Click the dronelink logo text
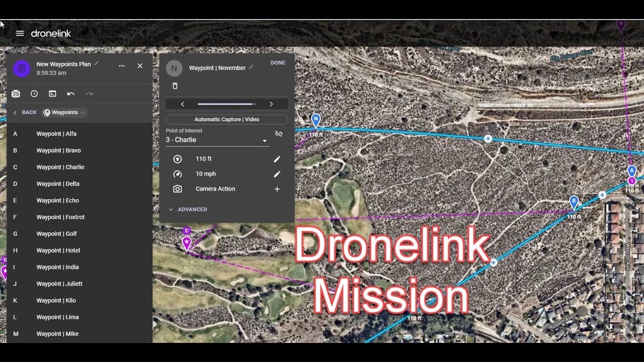Image resolution: width=644 pixels, height=362 pixels. coord(51,34)
